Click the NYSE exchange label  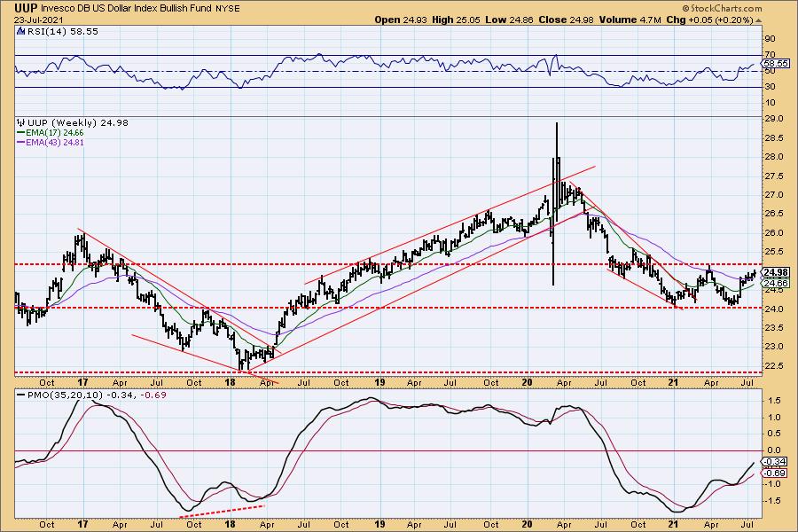227,9
